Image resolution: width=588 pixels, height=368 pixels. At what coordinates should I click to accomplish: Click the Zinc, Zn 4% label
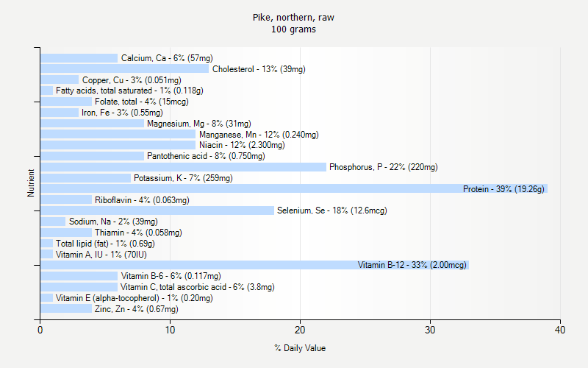tap(137, 309)
